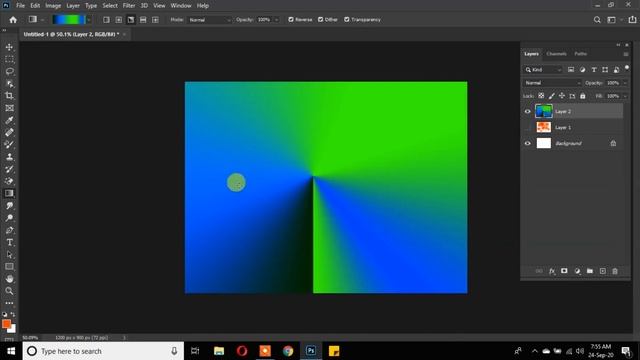Viewport: 640px width, 360px height.
Task: Open the Layers panel menu
Action: [x=626, y=54]
